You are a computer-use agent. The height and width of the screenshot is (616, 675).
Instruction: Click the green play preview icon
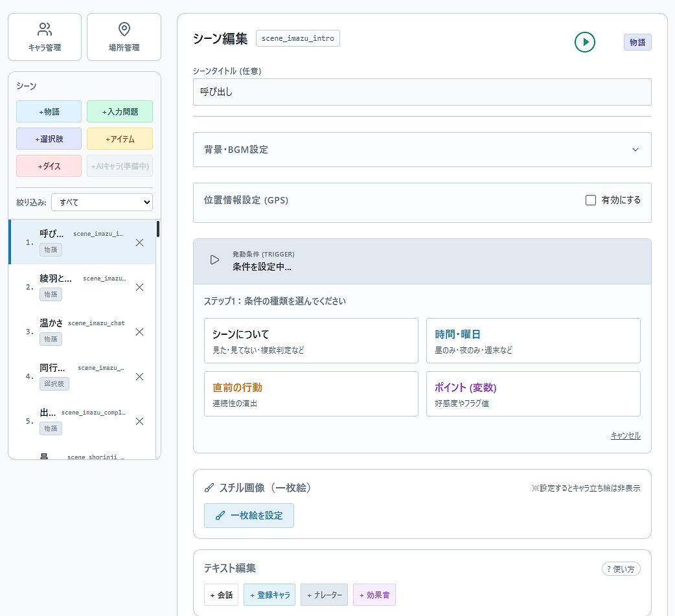click(x=584, y=42)
